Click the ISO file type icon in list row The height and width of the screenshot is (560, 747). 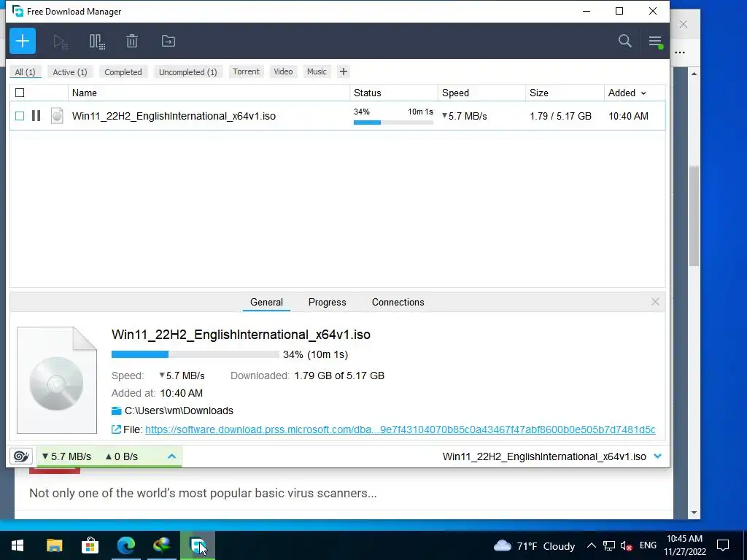57,116
